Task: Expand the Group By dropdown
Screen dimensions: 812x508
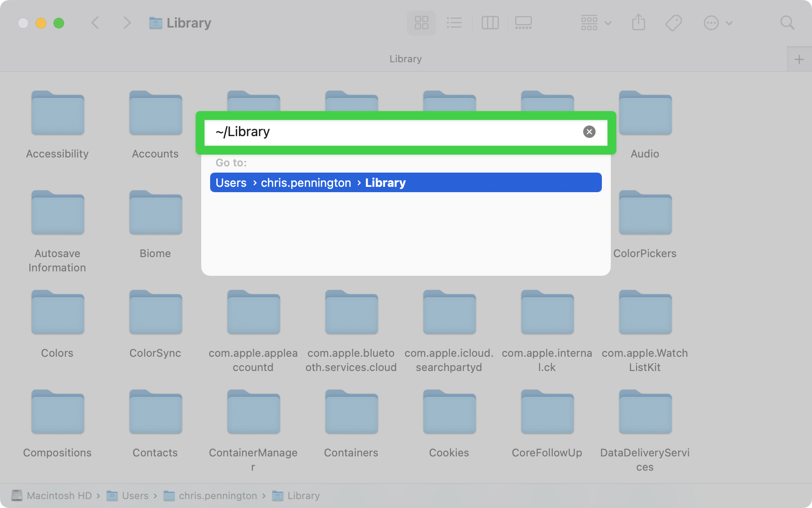Action: point(596,23)
